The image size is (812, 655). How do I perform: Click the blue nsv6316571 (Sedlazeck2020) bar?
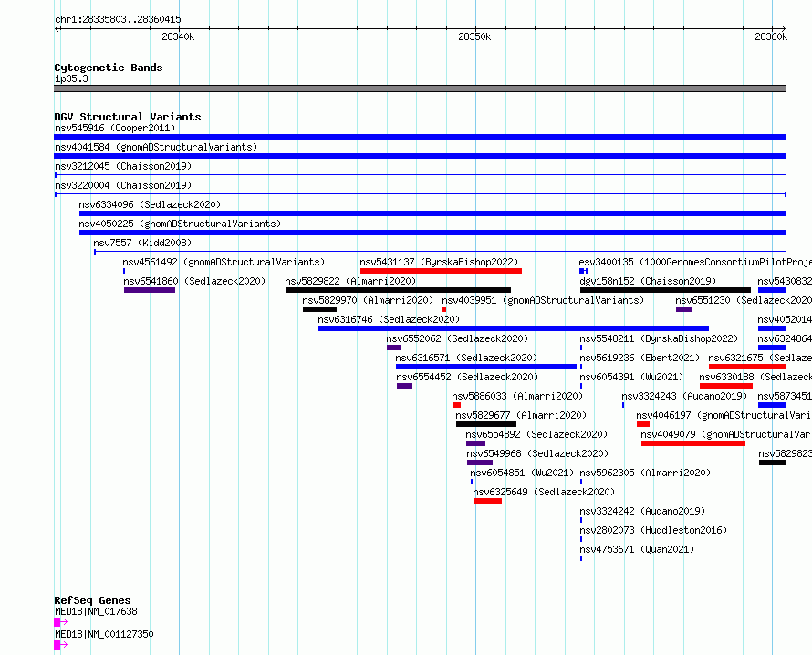[x=486, y=367]
